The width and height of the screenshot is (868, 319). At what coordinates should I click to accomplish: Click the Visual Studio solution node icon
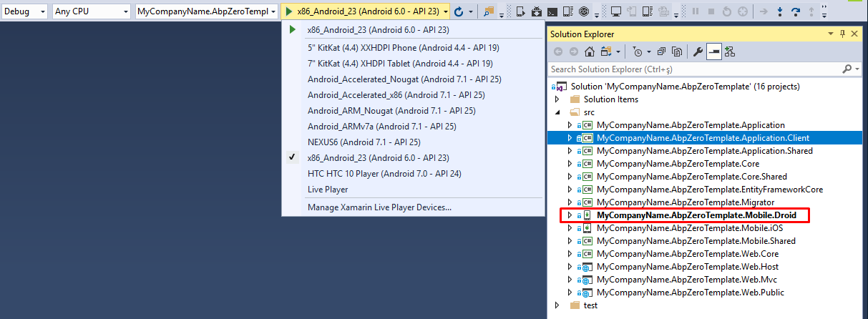pos(562,87)
